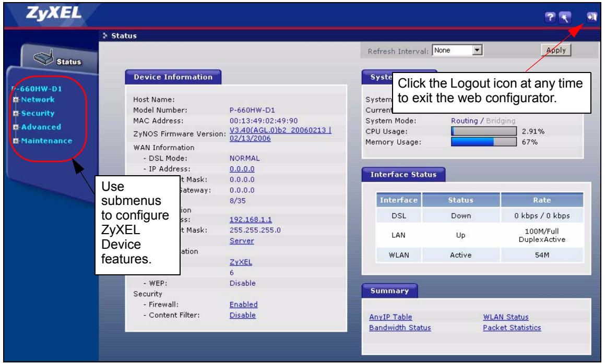Image resolution: width=605 pixels, height=364 pixels.
Task: Click the Rate column header
Action: point(542,200)
